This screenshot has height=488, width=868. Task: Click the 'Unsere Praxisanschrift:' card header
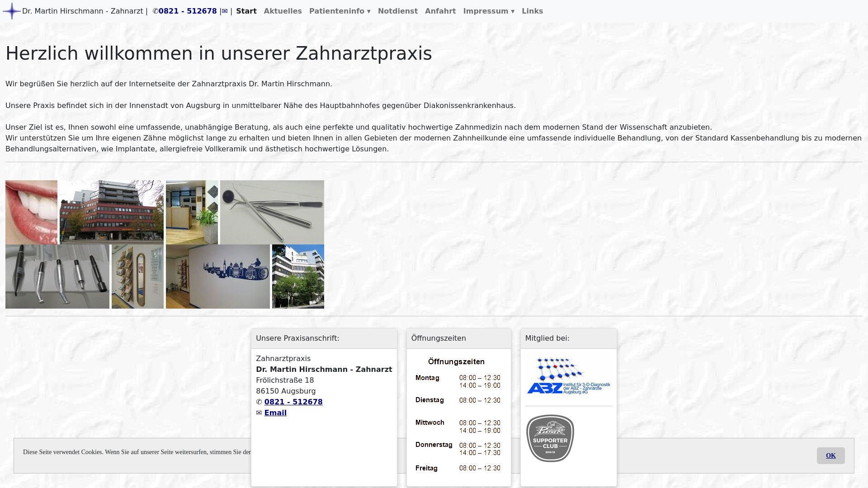tap(324, 338)
